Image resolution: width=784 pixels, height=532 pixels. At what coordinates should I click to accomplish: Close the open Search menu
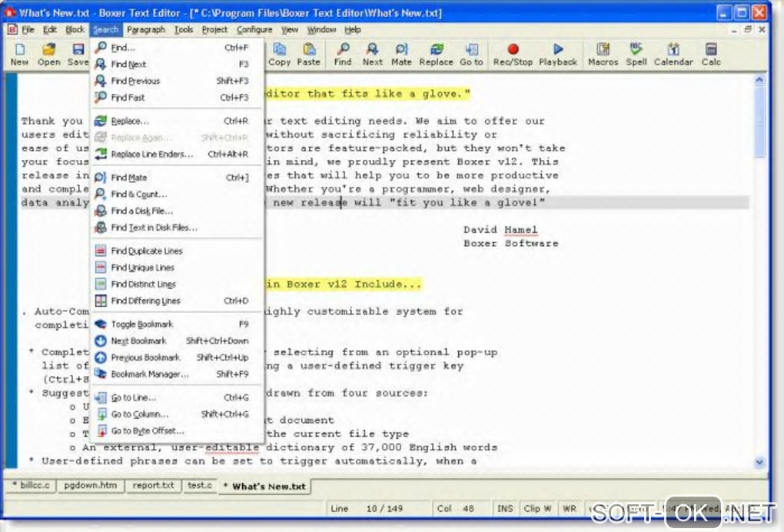pos(105,29)
